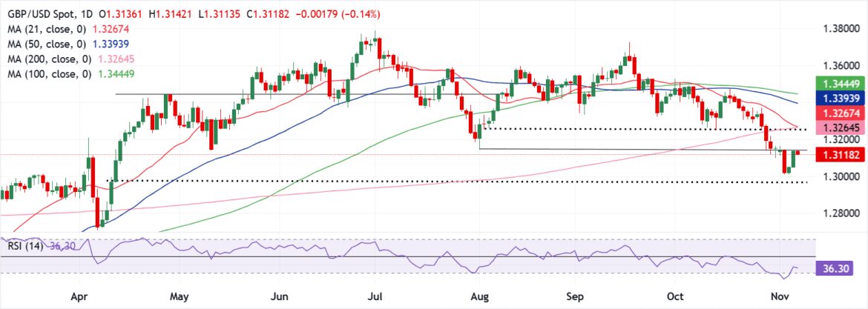Click the RSI (14) indicator label

point(23,246)
